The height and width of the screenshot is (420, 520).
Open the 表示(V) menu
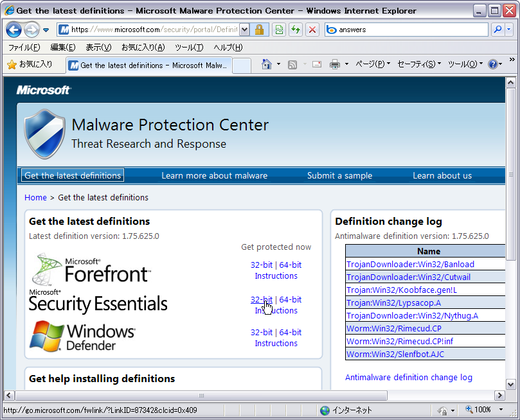[x=98, y=48]
